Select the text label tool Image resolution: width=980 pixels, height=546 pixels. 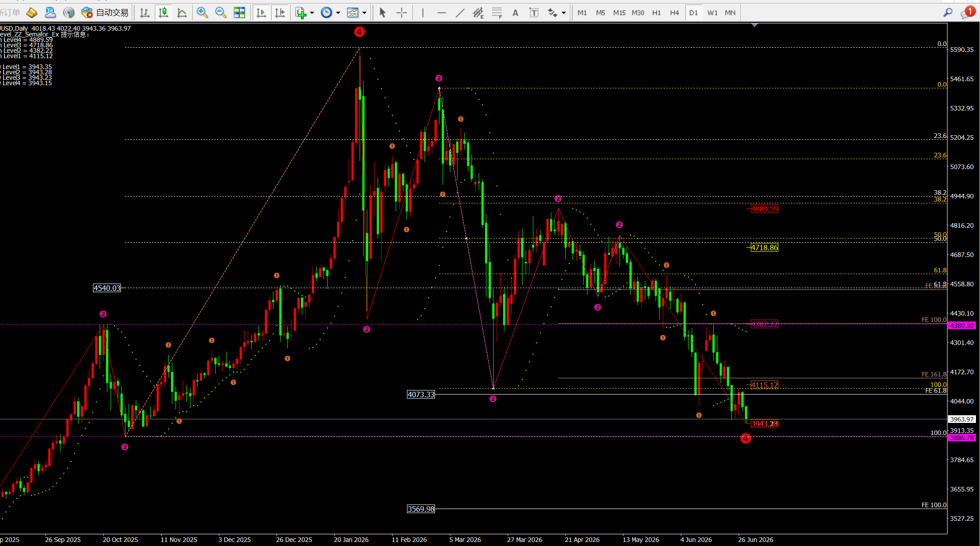pyautogui.click(x=534, y=13)
